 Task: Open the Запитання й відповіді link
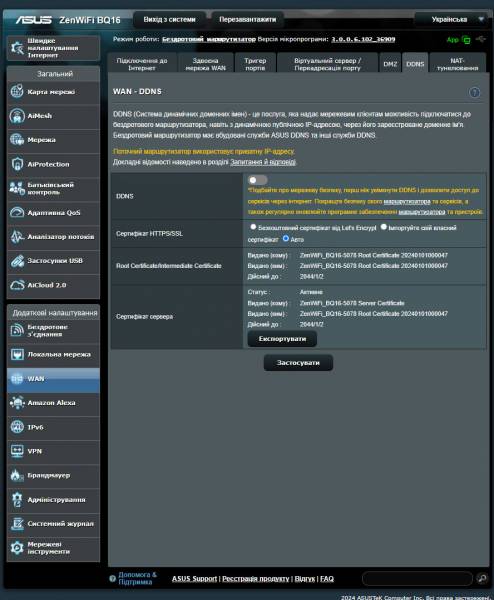coord(263,162)
